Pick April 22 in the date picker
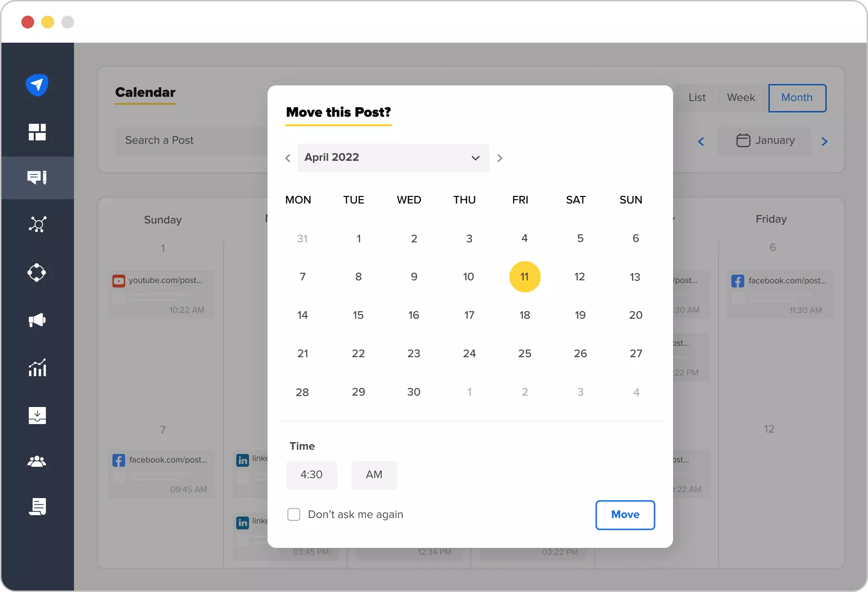 pyautogui.click(x=358, y=353)
